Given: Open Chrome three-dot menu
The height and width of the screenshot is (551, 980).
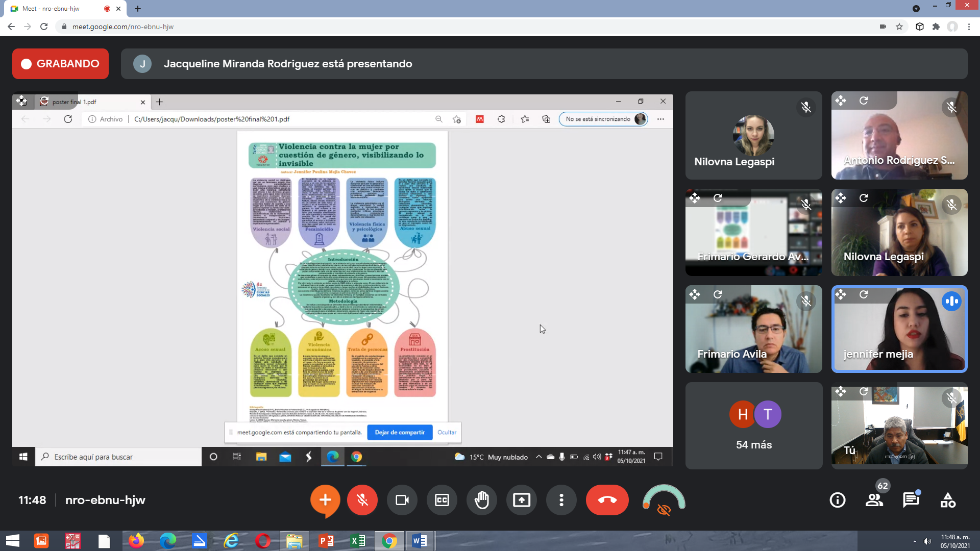Looking at the screenshot, I should pos(969,27).
